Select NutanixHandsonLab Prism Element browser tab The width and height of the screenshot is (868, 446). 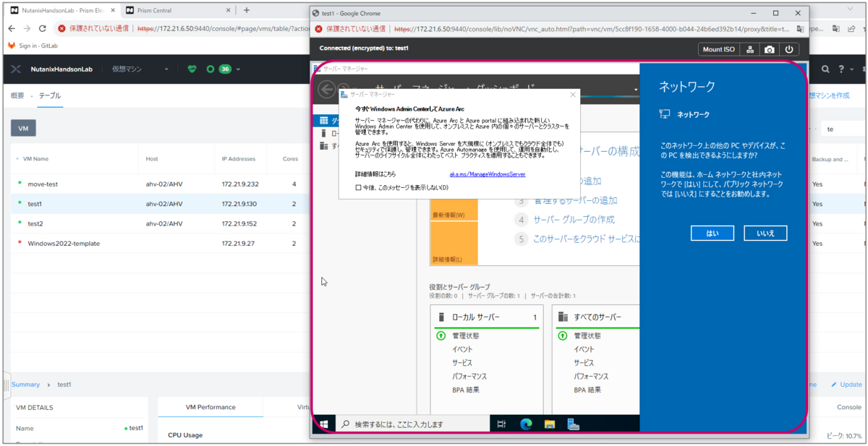pyautogui.click(x=61, y=10)
